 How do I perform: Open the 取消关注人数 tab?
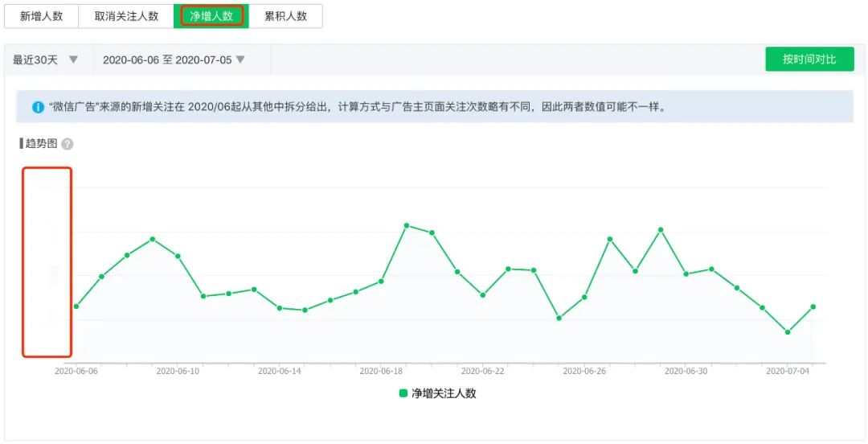[x=126, y=16]
